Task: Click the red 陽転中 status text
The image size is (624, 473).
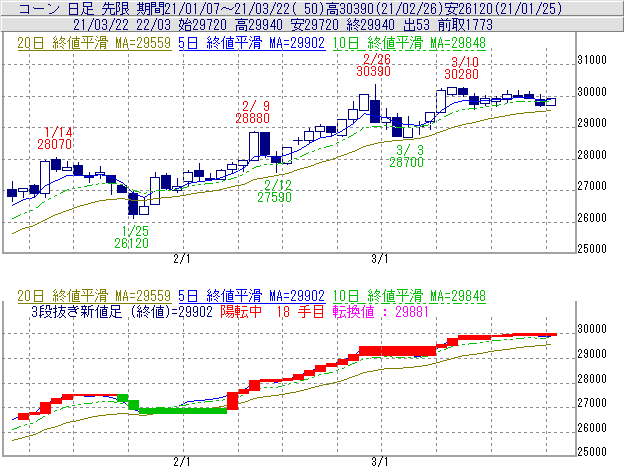Action: [242, 311]
